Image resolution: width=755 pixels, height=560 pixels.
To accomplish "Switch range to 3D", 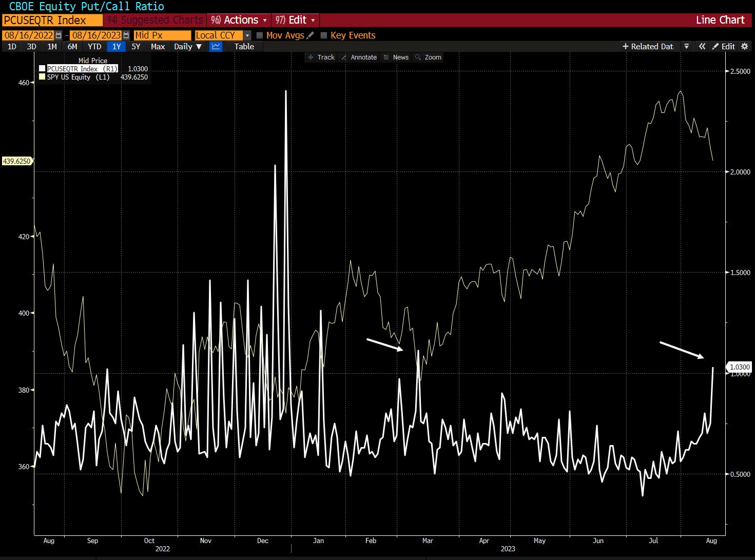I will point(31,46).
